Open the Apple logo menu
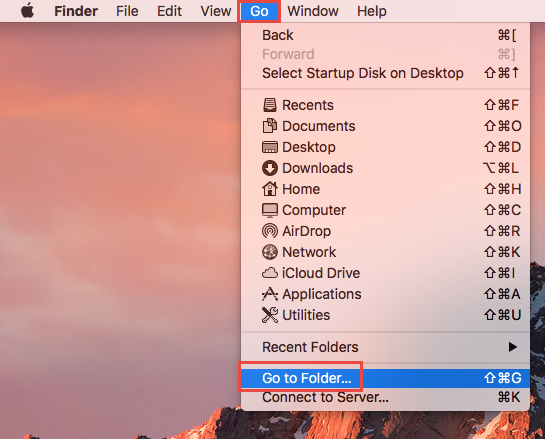Screen dimensions: 545x439 click(27, 11)
